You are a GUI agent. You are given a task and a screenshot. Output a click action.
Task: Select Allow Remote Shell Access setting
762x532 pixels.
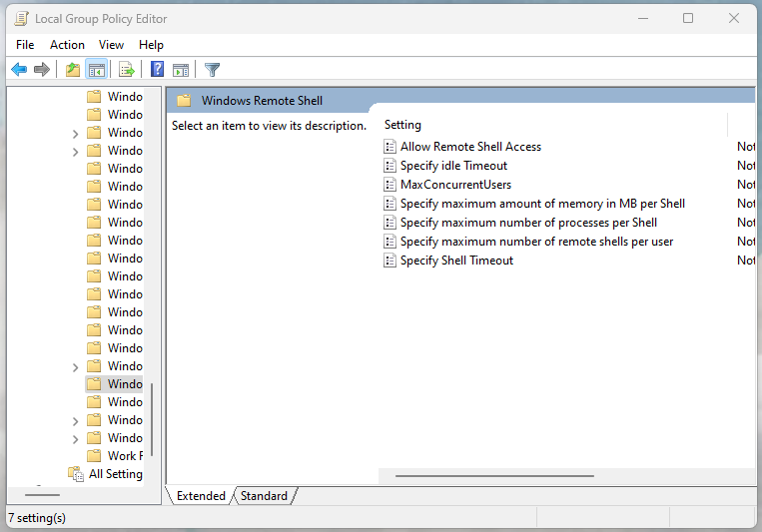(470, 147)
